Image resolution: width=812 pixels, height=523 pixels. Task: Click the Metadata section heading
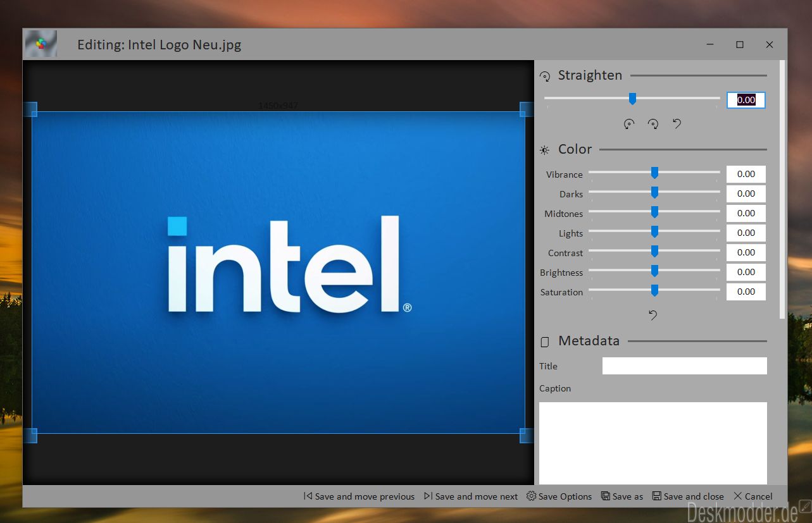click(x=589, y=341)
